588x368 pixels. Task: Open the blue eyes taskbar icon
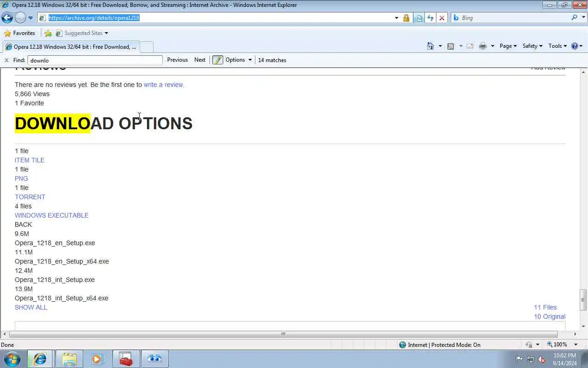[155, 359]
